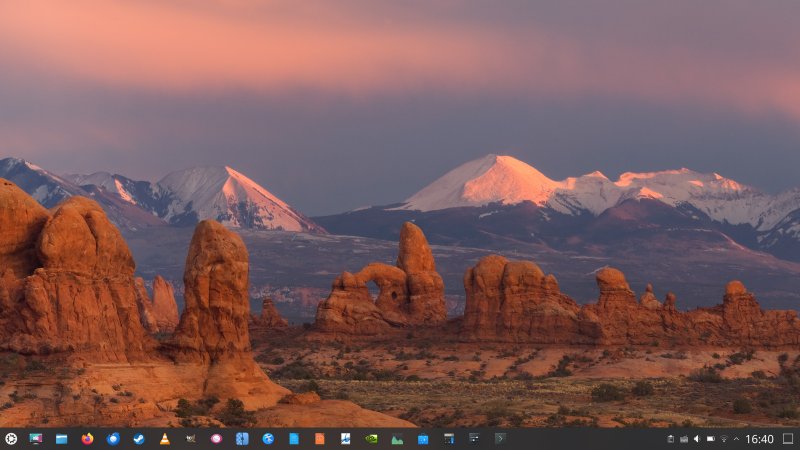Viewport: 800px width, 450px height.
Task: Launch Thunderbird mail client
Action: 113,438
